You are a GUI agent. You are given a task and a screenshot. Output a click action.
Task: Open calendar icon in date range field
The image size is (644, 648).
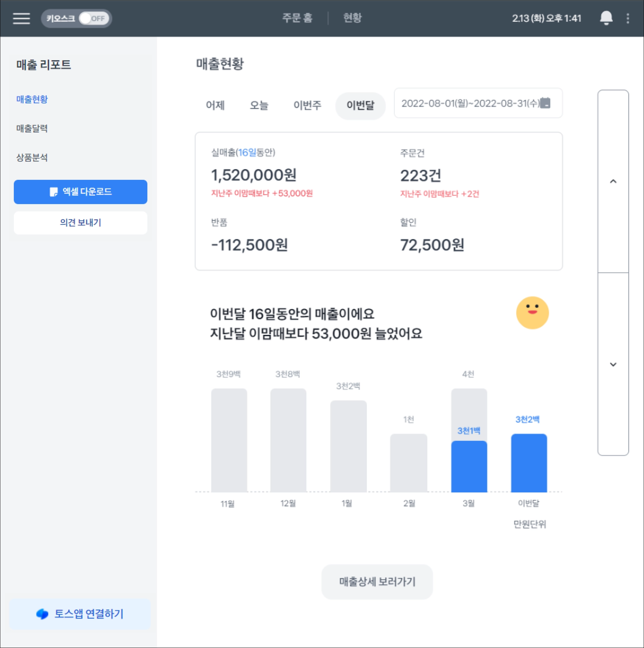pyautogui.click(x=546, y=103)
